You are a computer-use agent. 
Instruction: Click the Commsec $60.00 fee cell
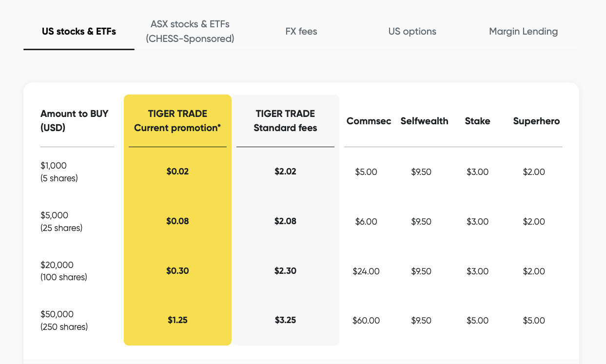tap(366, 321)
